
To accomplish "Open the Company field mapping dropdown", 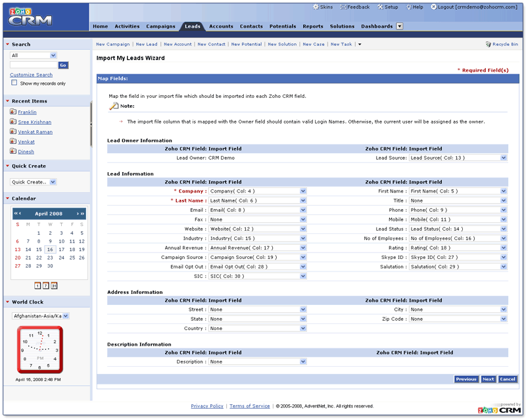I will (257, 191).
